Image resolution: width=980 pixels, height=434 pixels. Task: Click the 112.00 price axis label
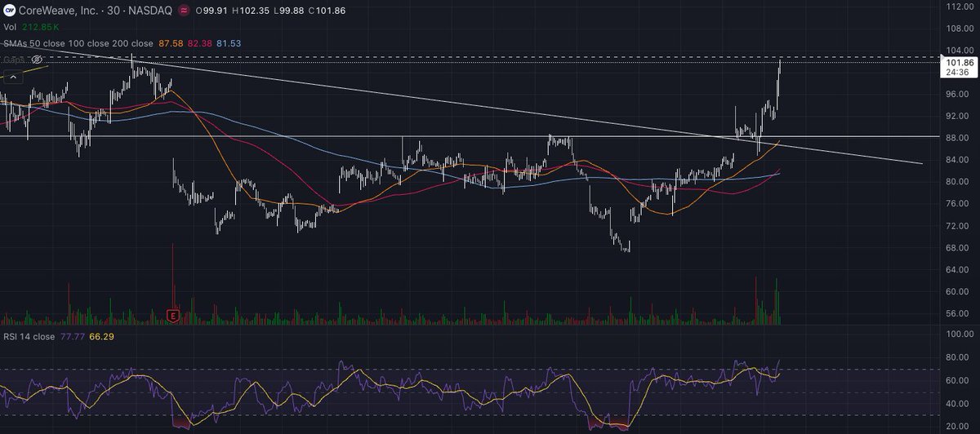(958, 7)
